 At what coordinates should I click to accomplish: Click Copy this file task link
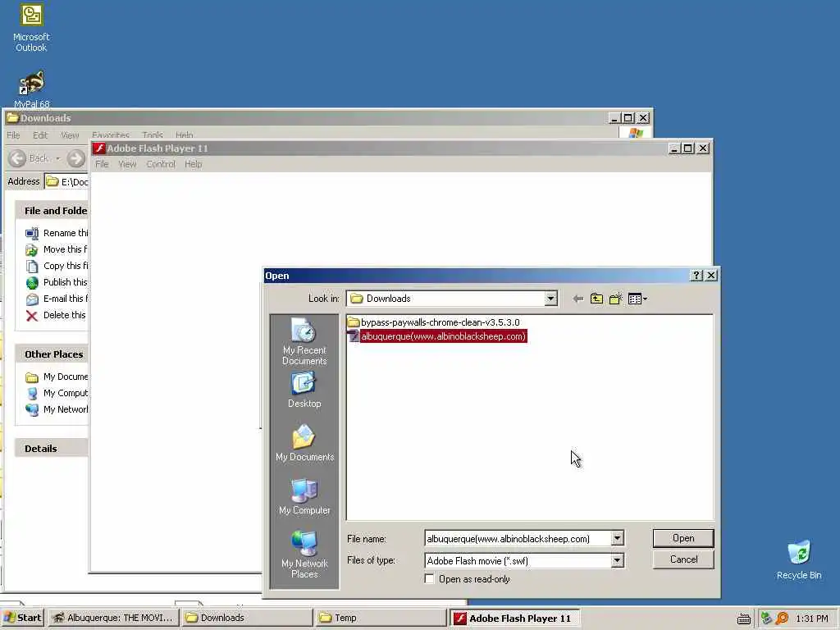[57, 267]
